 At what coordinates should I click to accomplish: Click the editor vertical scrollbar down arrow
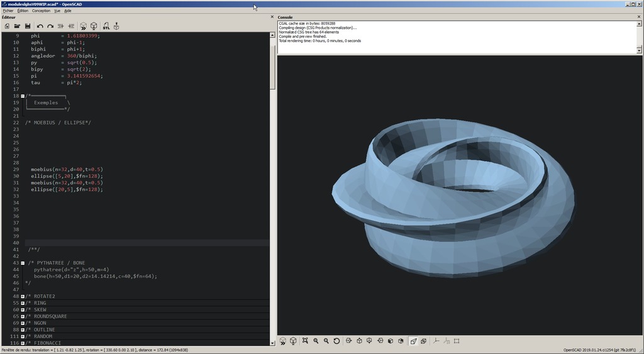click(x=272, y=343)
